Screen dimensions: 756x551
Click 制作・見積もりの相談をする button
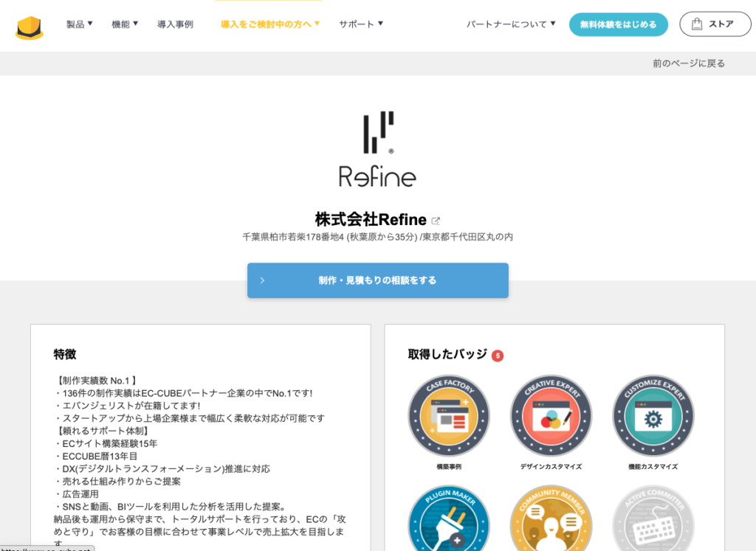pyautogui.click(x=377, y=280)
